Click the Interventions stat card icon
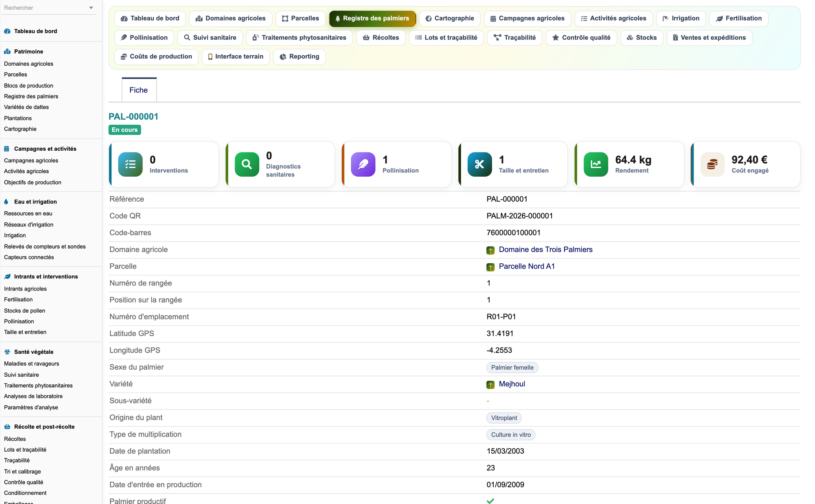This screenshot has height=504, width=815. pos(130,165)
